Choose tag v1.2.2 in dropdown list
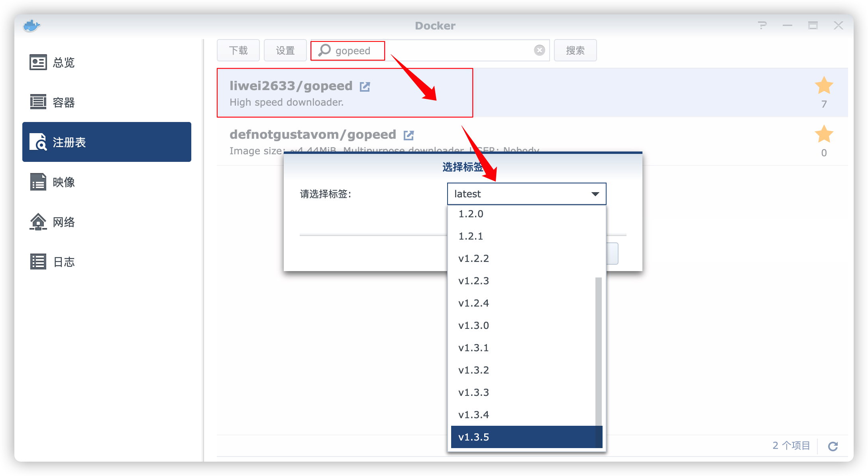Image resolution: width=868 pixels, height=476 pixels. (x=473, y=258)
